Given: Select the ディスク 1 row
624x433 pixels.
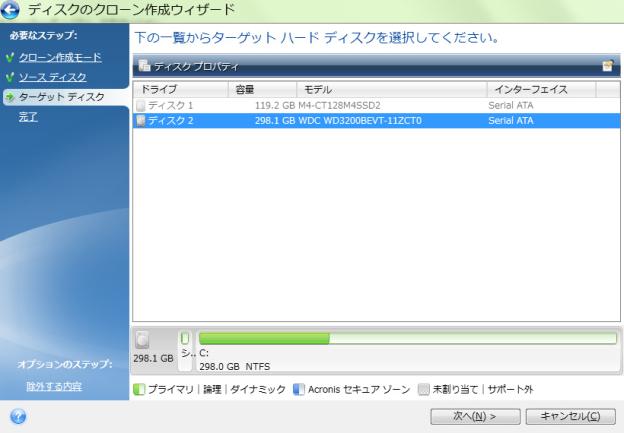Looking at the screenshot, I should (x=376, y=105).
